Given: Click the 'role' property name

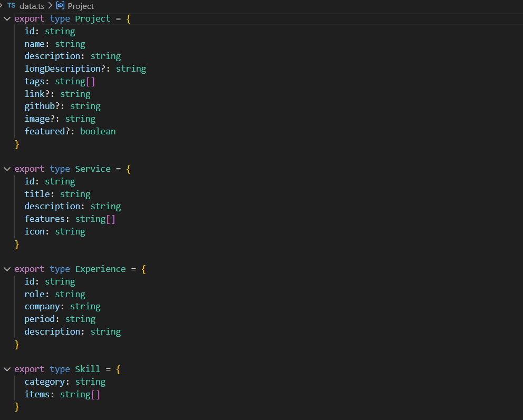Looking at the screenshot, I should tap(34, 295).
